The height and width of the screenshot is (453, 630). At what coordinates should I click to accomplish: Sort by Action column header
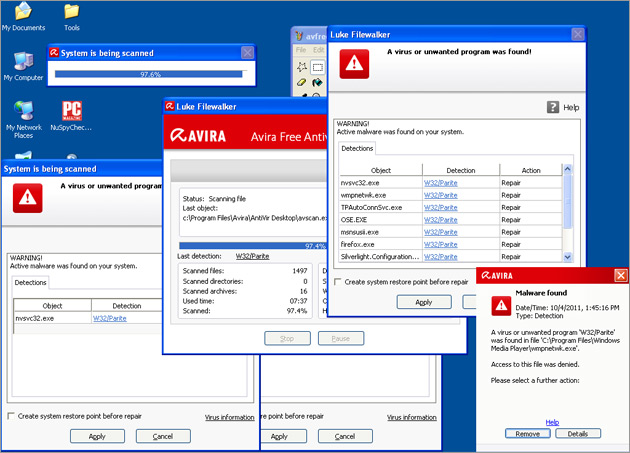pyautogui.click(x=531, y=170)
